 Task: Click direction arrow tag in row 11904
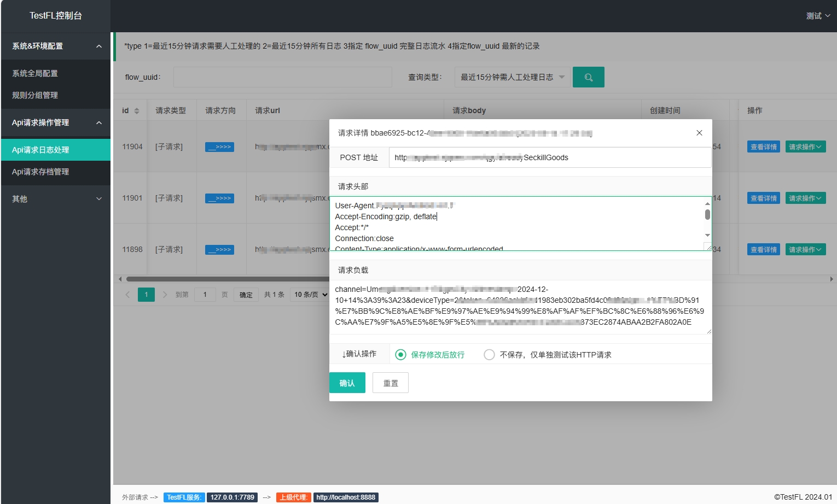tap(219, 146)
